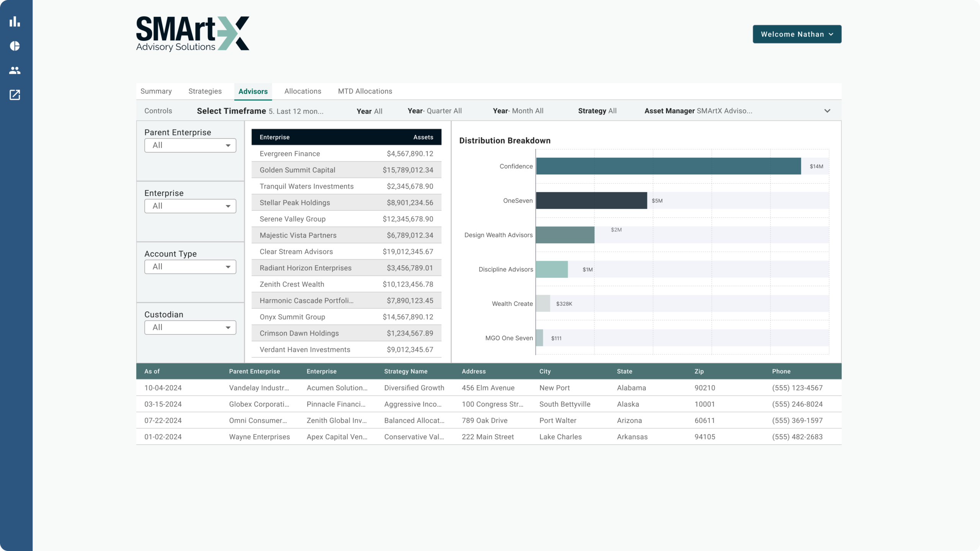Viewport: 980px width, 551px height.
Task: Click the external link sidebar icon
Action: [x=15, y=95]
